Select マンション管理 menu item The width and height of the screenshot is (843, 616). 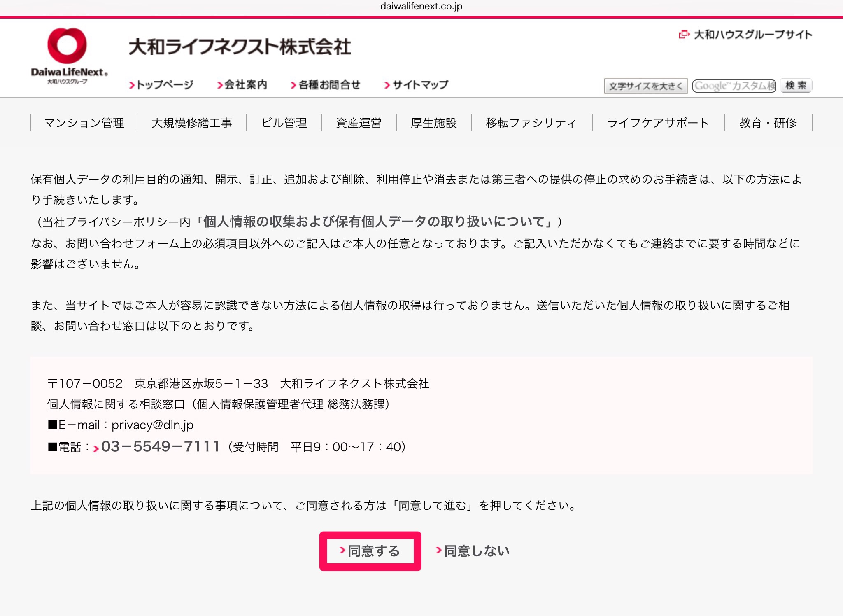pos(84,123)
